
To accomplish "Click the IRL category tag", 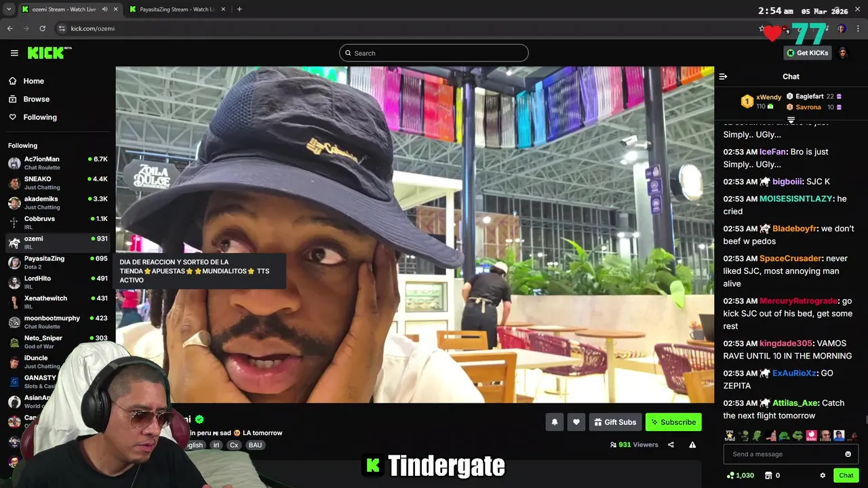I will coord(216,445).
